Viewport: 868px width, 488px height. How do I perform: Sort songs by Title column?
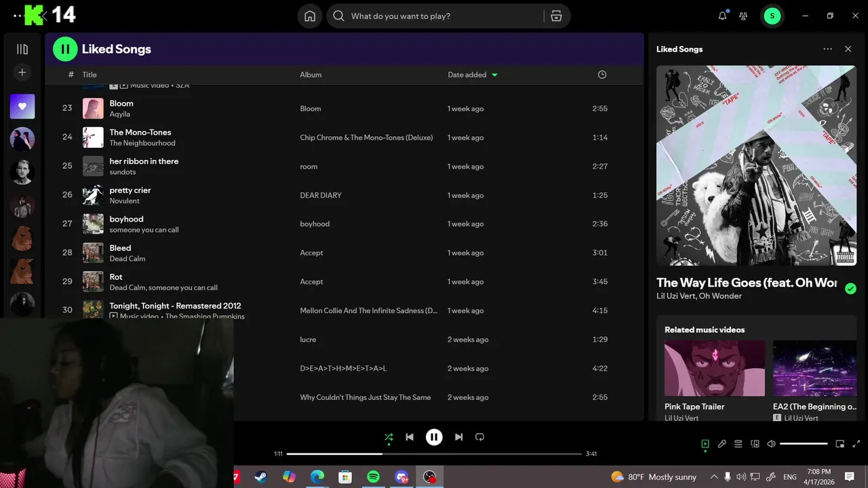(x=90, y=75)
